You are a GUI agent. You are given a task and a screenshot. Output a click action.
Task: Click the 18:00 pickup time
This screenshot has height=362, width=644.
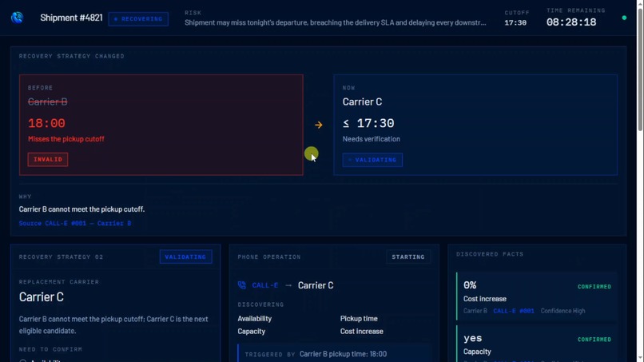46,123
